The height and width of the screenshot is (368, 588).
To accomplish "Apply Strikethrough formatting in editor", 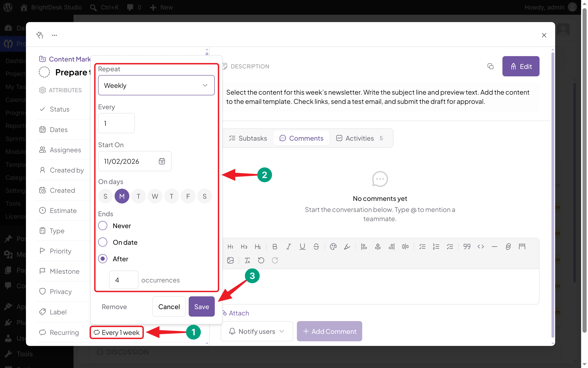I will pos(316,247).
